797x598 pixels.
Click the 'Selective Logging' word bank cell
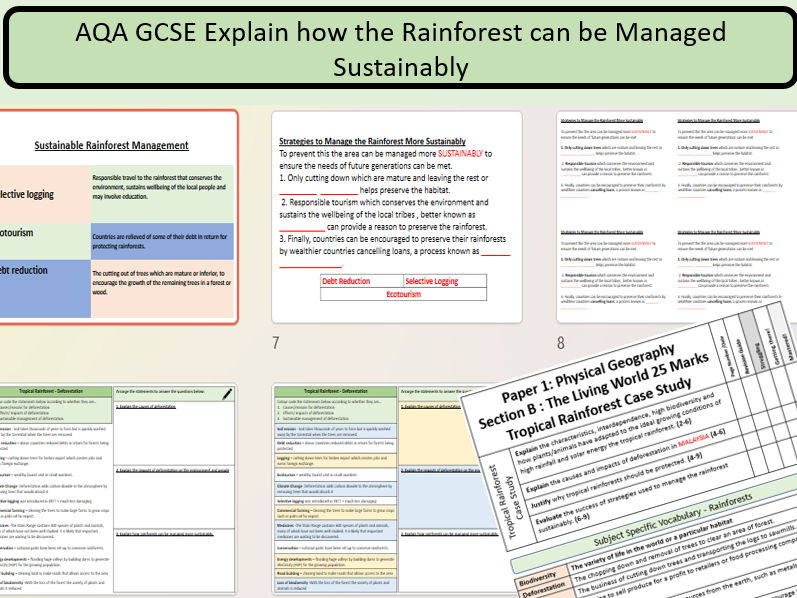445,281
